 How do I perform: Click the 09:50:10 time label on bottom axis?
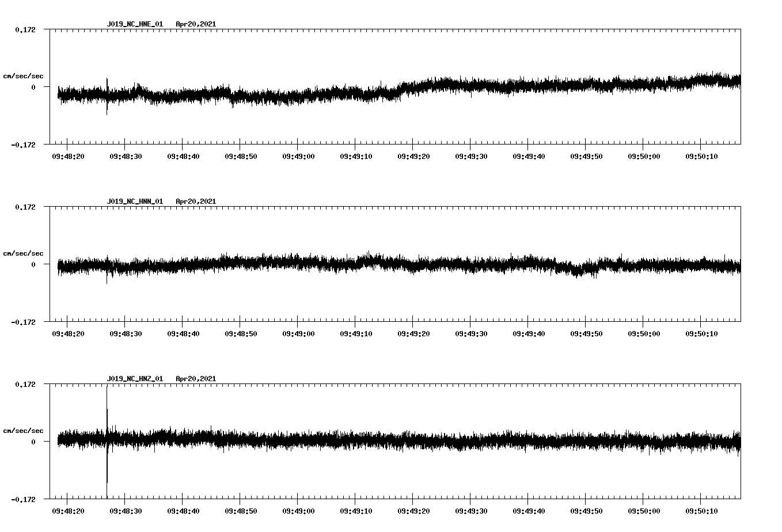click(x=702, y=510)
